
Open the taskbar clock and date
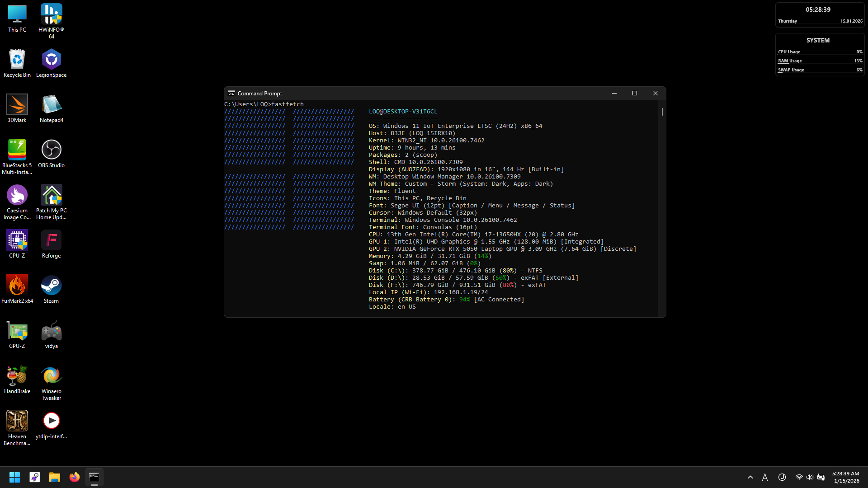pos(845,477)
